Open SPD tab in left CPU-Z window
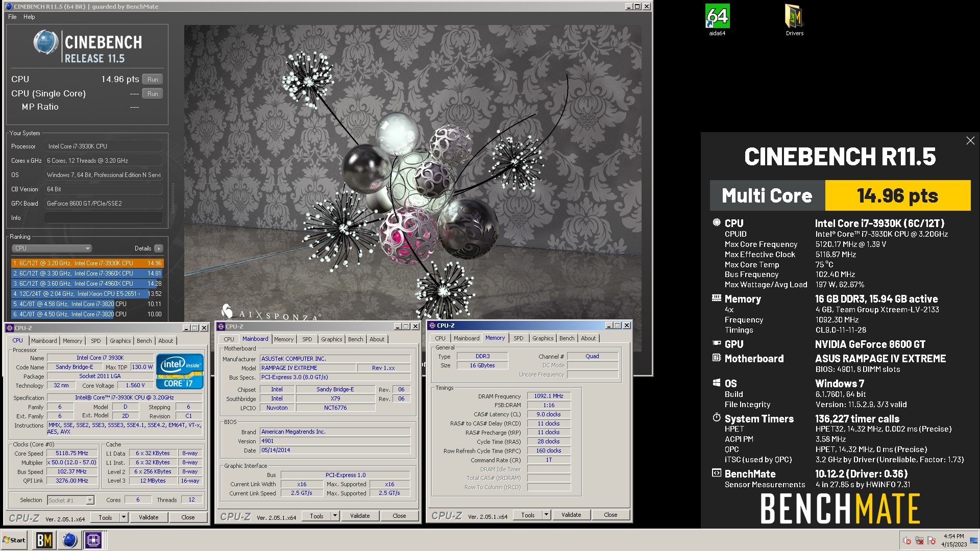Screen dimensions: 980x551 click(96, 341)
